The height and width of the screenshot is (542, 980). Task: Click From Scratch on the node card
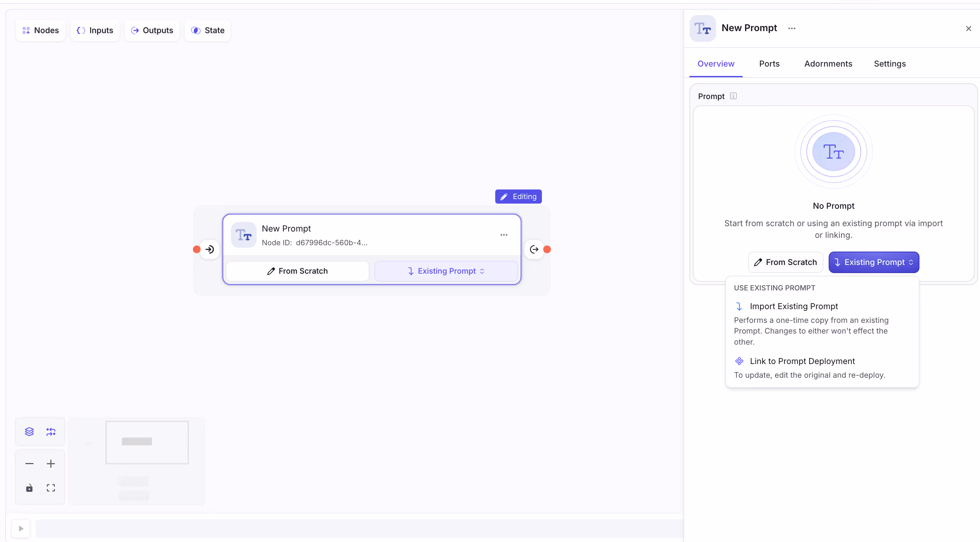(298, 271)
